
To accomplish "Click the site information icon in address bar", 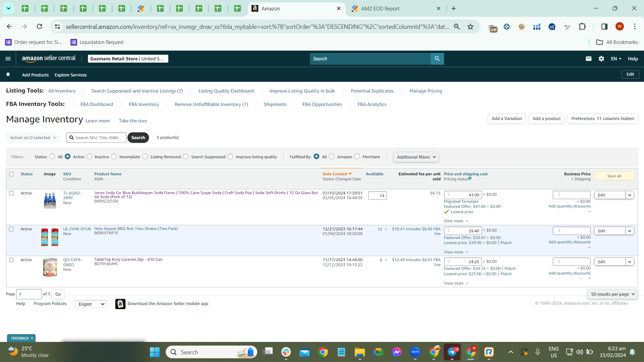I will 58,26.
